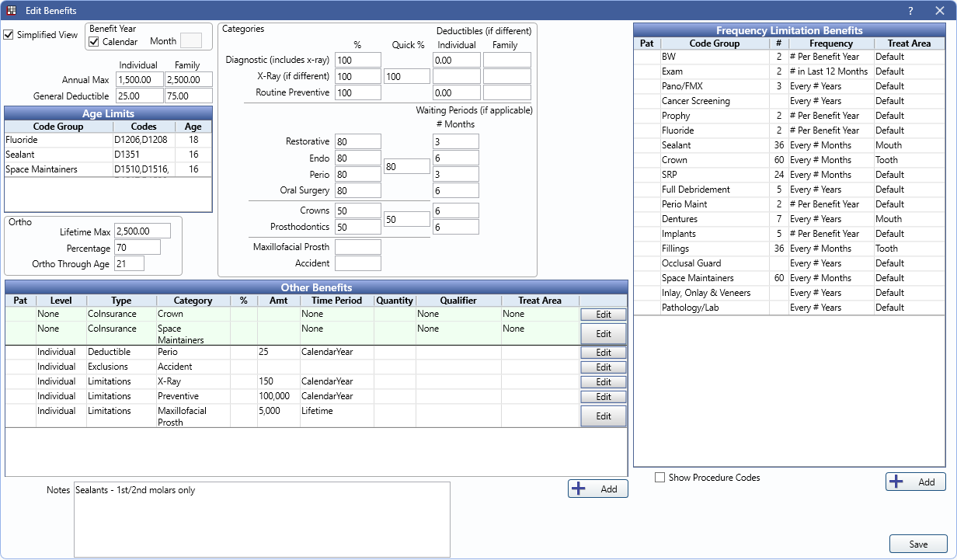This screenshot has height=560, width=957.
Task: Click the Restorative percentage field
Action: coord(357,141)
